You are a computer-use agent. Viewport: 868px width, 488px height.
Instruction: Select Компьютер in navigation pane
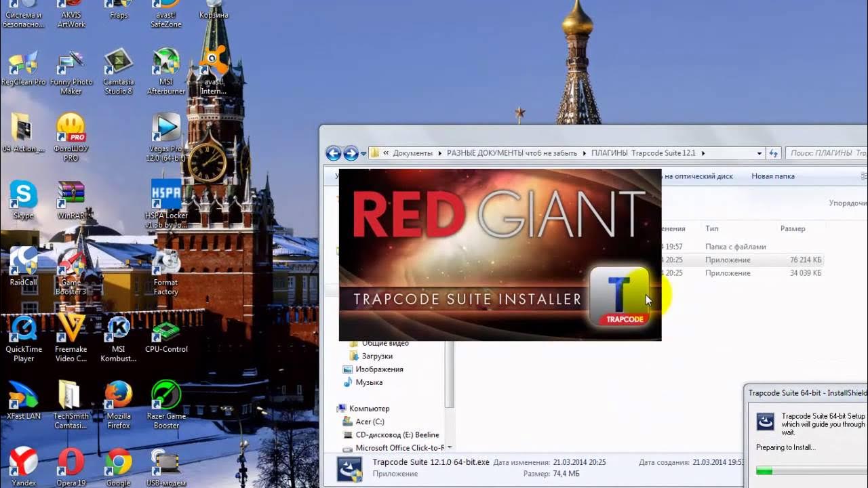tap(363, 409)
